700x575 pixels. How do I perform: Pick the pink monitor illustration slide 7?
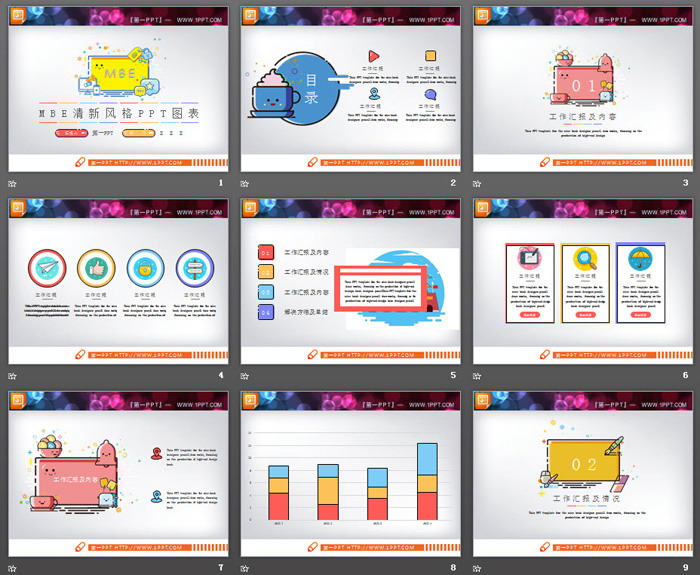pos(118,473)
